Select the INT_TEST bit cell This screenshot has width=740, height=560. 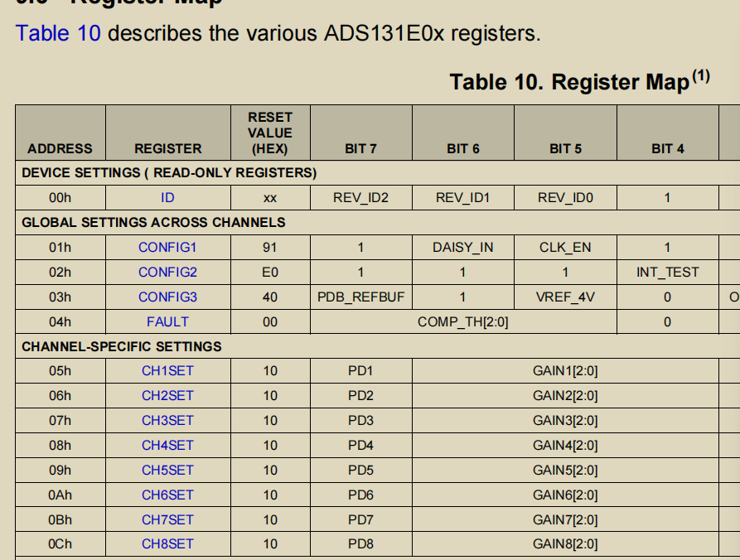(x=667, y=273)
